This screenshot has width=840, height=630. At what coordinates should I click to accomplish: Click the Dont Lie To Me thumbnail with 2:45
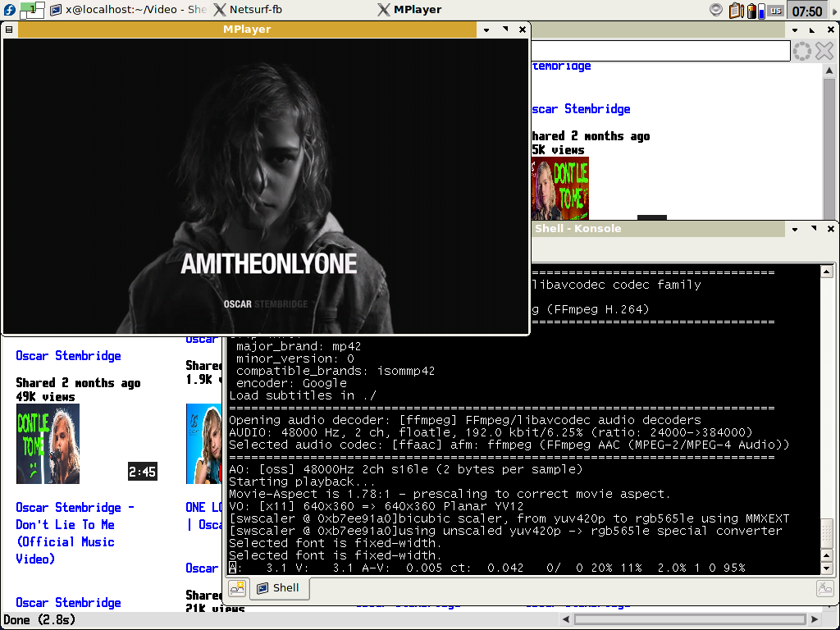(48, 443)
